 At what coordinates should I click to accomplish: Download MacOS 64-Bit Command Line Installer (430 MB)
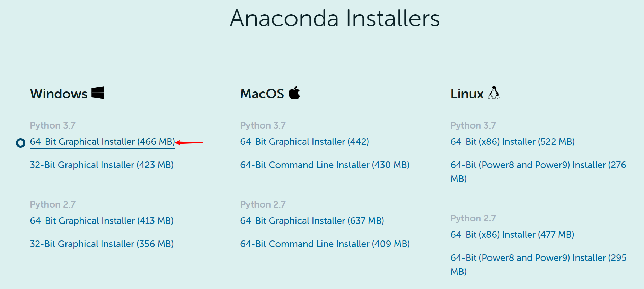(325, 165)
